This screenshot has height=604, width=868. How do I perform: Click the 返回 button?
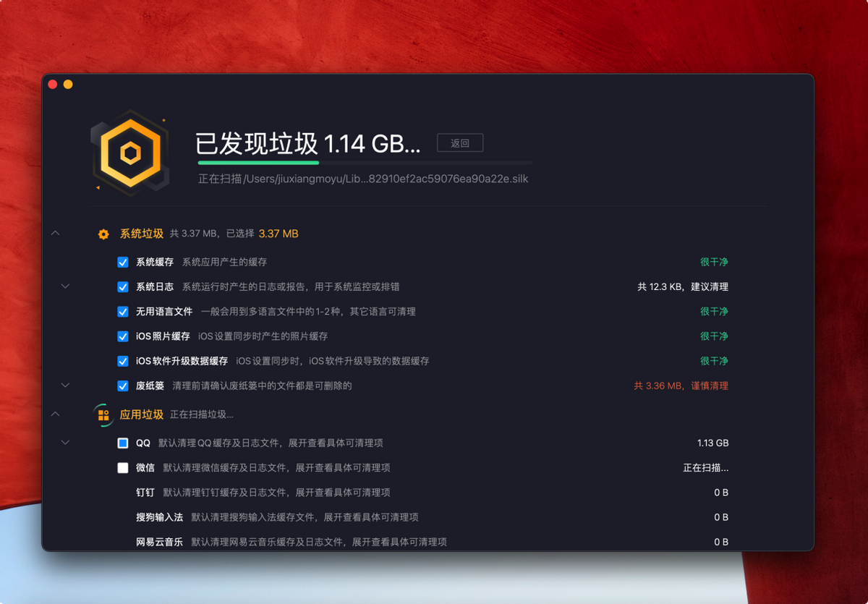pos(460,143)
